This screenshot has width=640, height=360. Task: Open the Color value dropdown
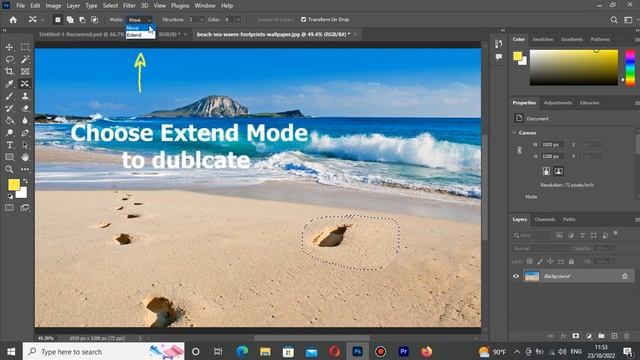(238, 20)
